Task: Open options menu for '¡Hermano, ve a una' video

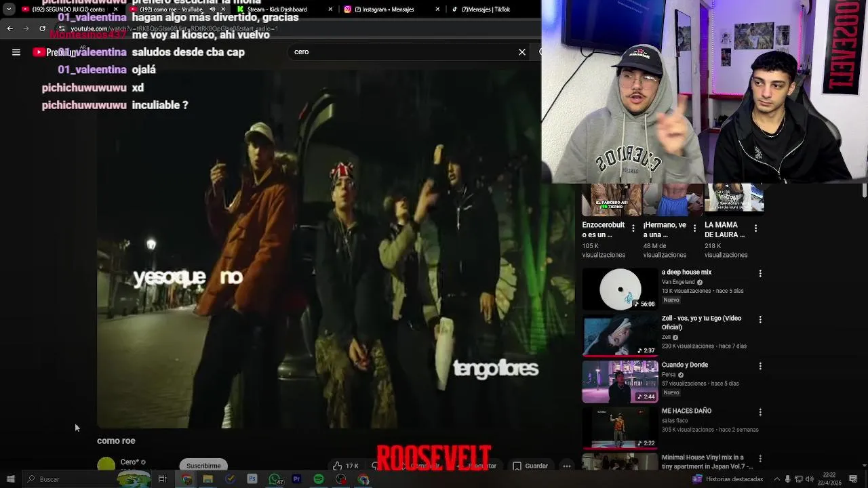Action: click(x=694, y=228)
